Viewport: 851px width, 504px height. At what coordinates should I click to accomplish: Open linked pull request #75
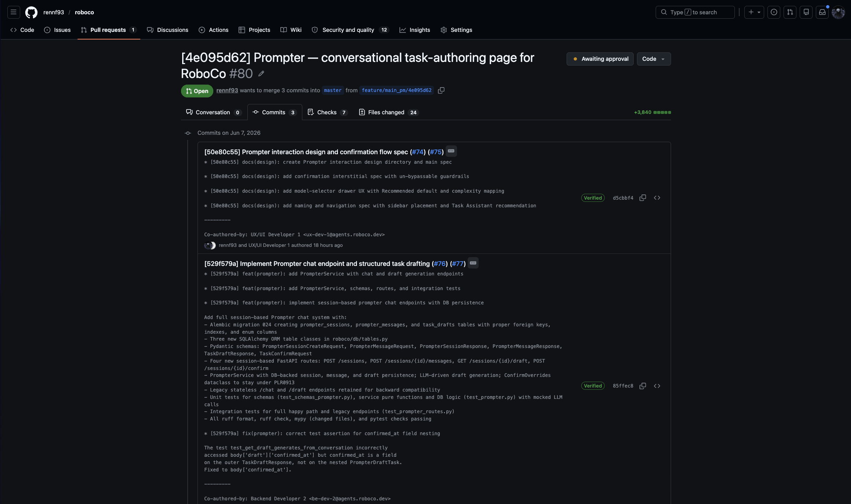[436, 152]
